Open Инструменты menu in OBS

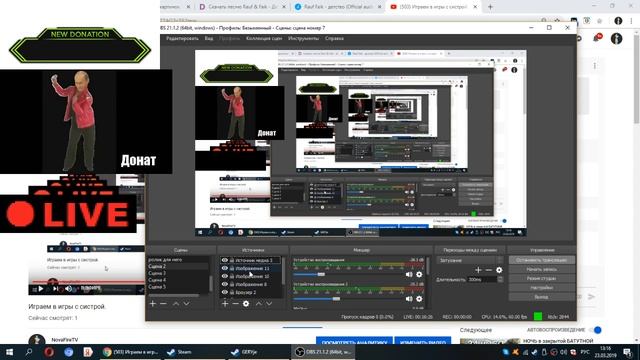coord(303,38)
